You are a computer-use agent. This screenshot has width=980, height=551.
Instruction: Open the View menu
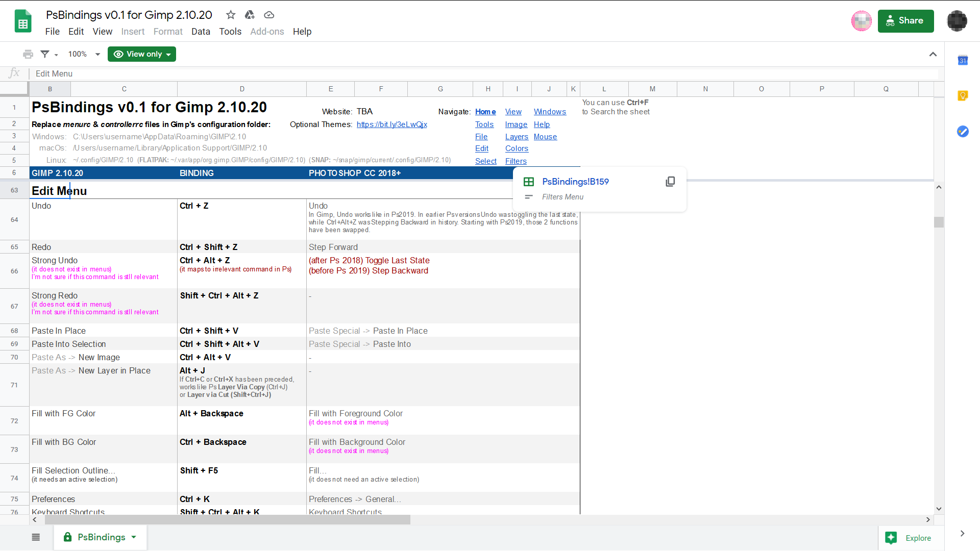point(102,32)
